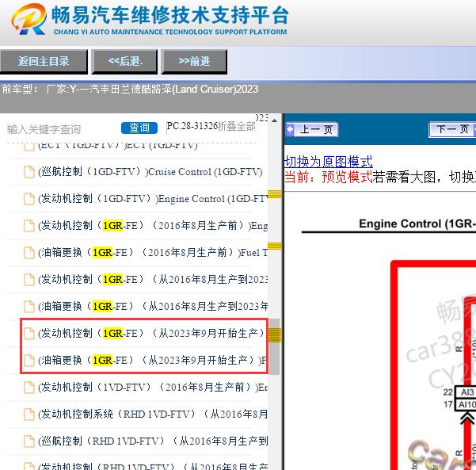
Task: Click document icon of 发动机控制 1GR-FE 2016年8月生产前
Action: 29,226
